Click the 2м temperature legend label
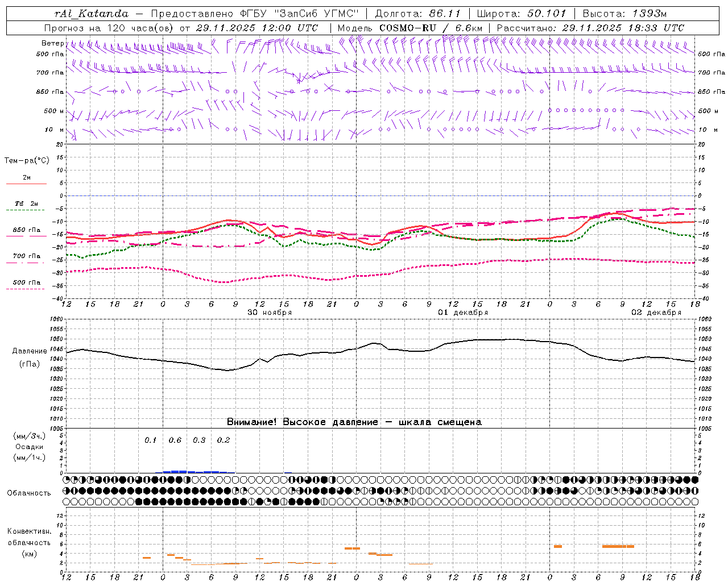Screen dimensions: 728x582 tap(27, 177)
